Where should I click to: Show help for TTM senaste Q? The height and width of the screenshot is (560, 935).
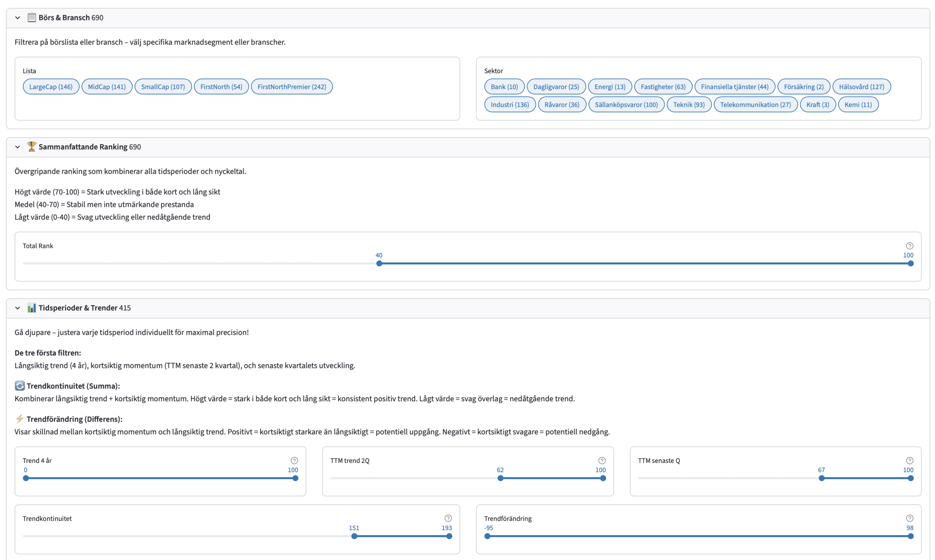point(909,460)
